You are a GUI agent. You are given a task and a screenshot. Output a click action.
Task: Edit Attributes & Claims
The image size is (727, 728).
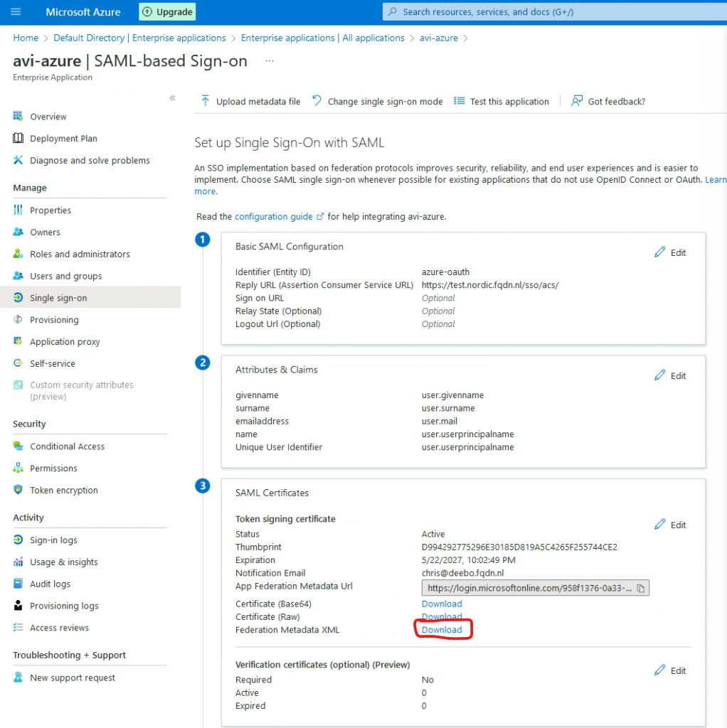[x=670, y=375]
